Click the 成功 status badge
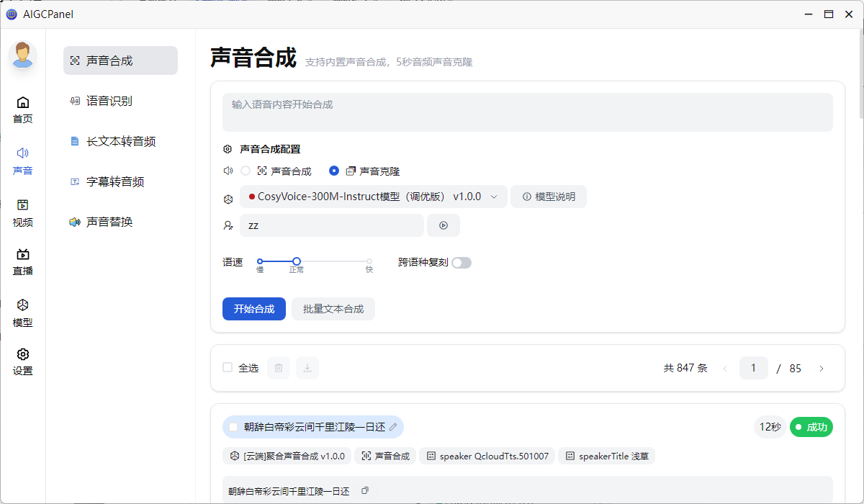The image size is (864, 504). 811,427
